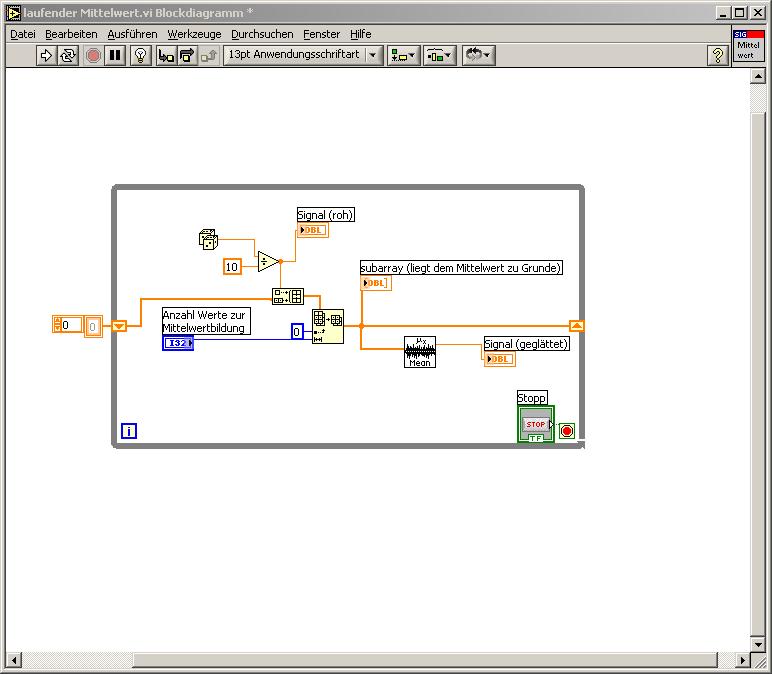Viewport: 772px width, 674px height.
Task: Expand the Reorder dropdown
Action: click(x=478, y=55)
